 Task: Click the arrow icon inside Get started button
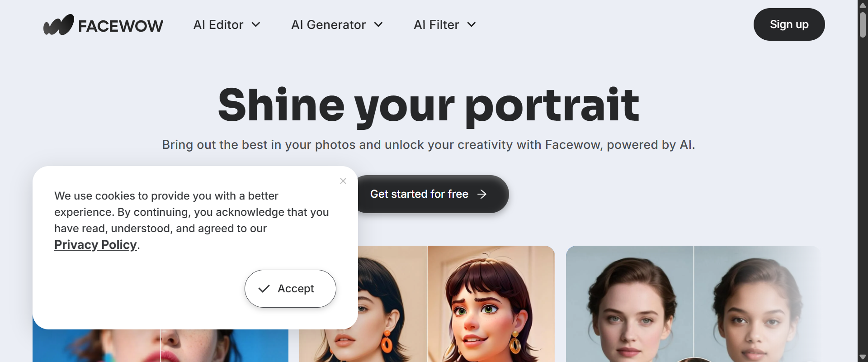click(x=482, y=194)
